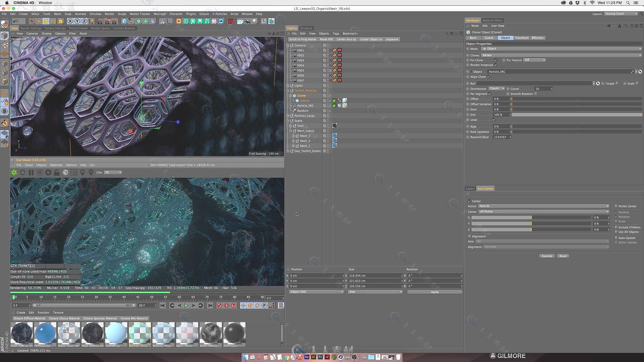Toggle the Z axis lock
The width and height of the screenshot is (644, 362).
(84, 21)
